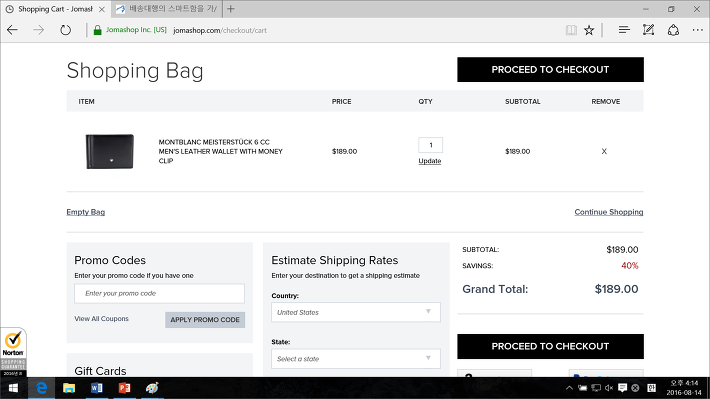
Task: Refresh the page with reload icon
Action: click(x=66, y=30)
